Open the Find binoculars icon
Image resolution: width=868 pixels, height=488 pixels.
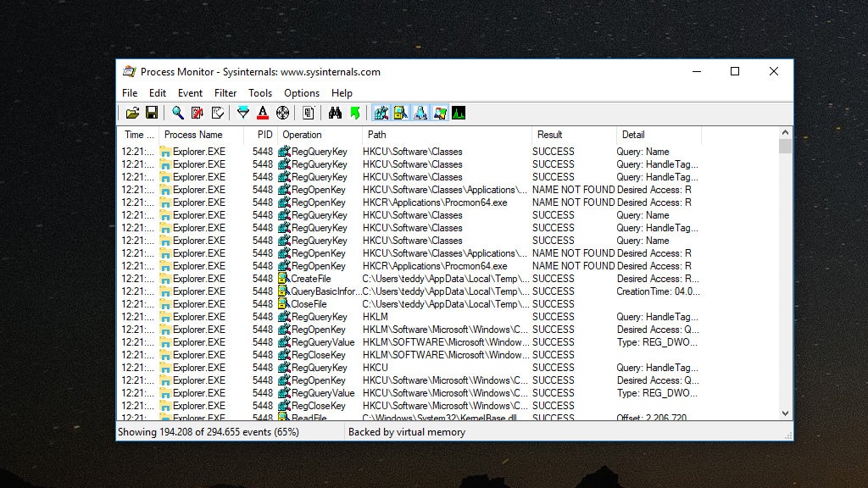tap(336, 112)
